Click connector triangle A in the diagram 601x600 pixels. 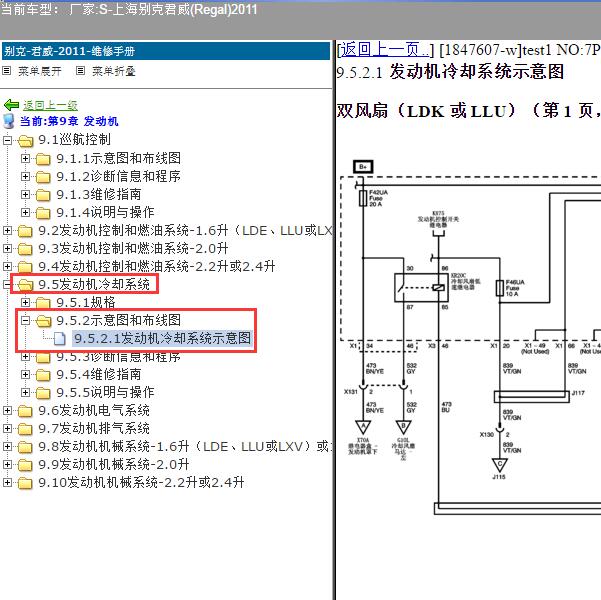pyautogui.click(x=363, y=426)
